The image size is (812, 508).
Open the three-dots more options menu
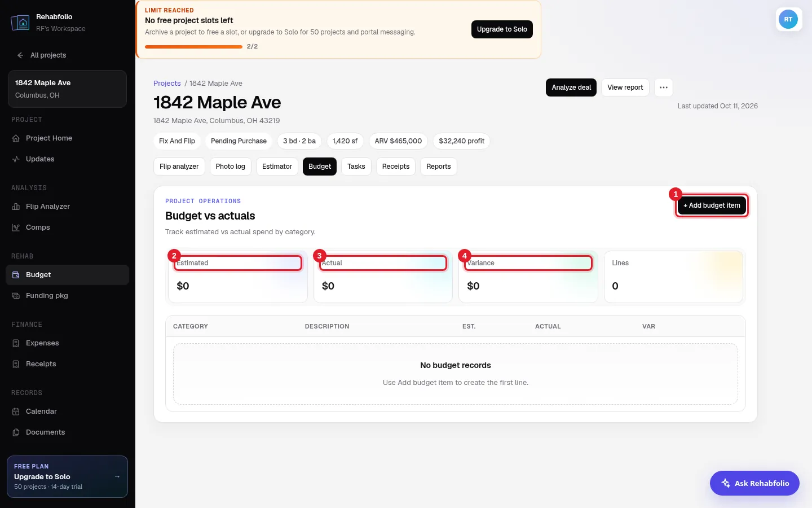(x=664, y=87)
